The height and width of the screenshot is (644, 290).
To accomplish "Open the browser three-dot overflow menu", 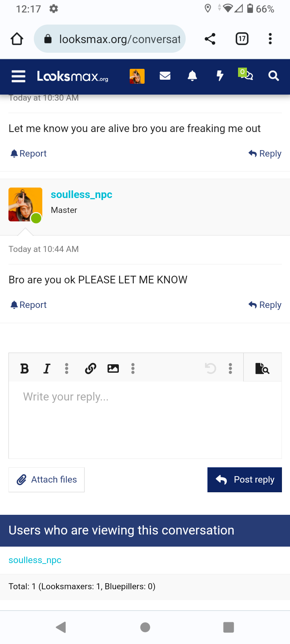I will 270,39.
